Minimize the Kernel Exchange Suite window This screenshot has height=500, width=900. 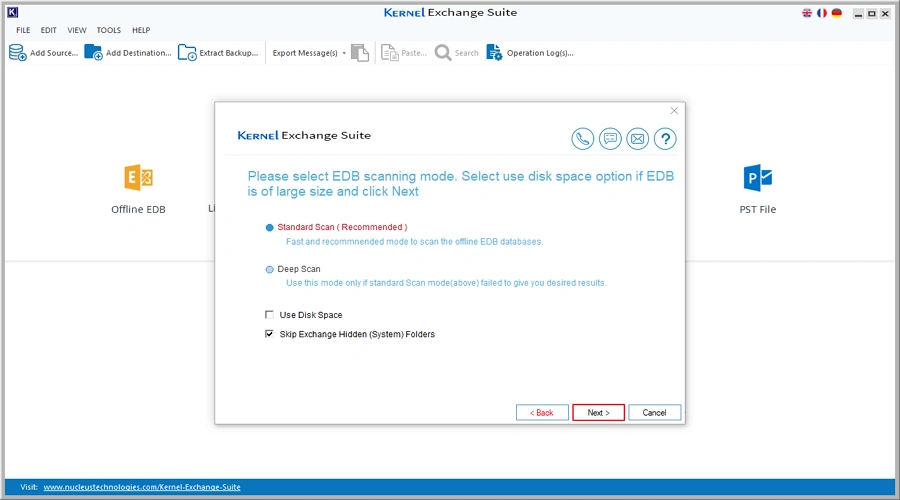(x=858, y=14)
